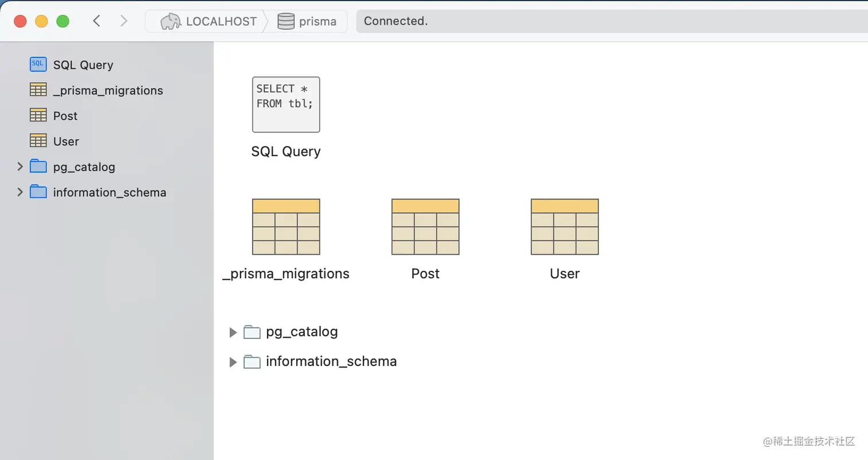Click the prisma database breadcrumb
868x460 pixels.
point(307,21)
